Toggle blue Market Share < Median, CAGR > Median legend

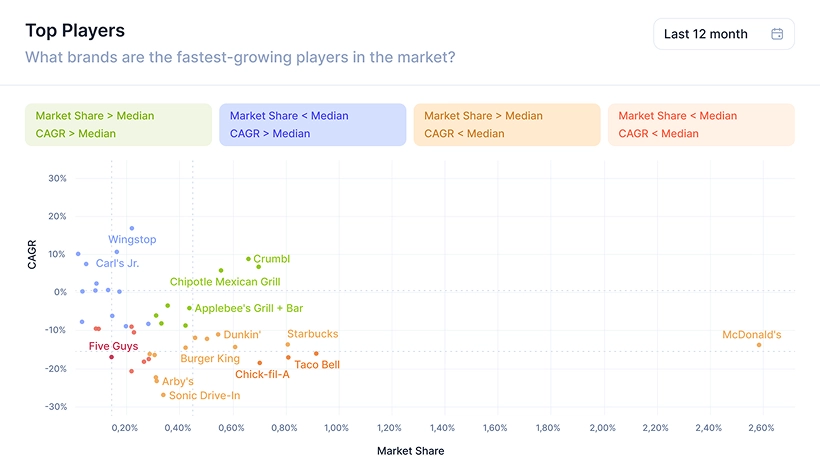click(312, 125)
